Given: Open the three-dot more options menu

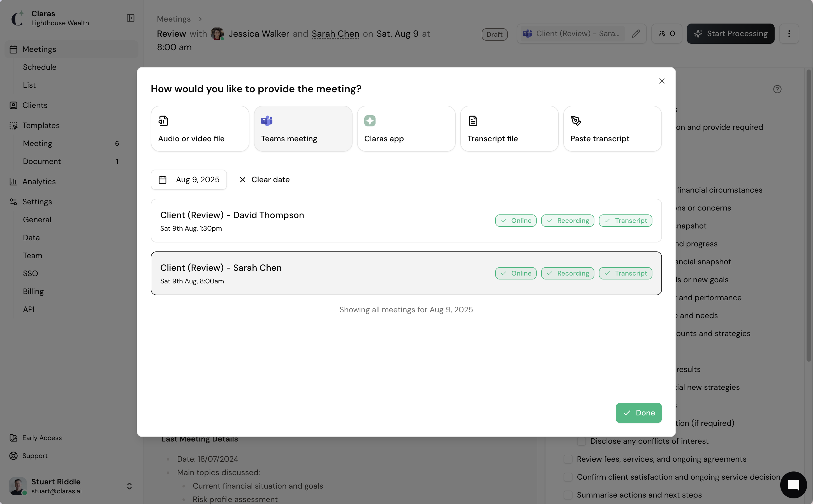Looking at the screenshot, I should click(789, 34).
